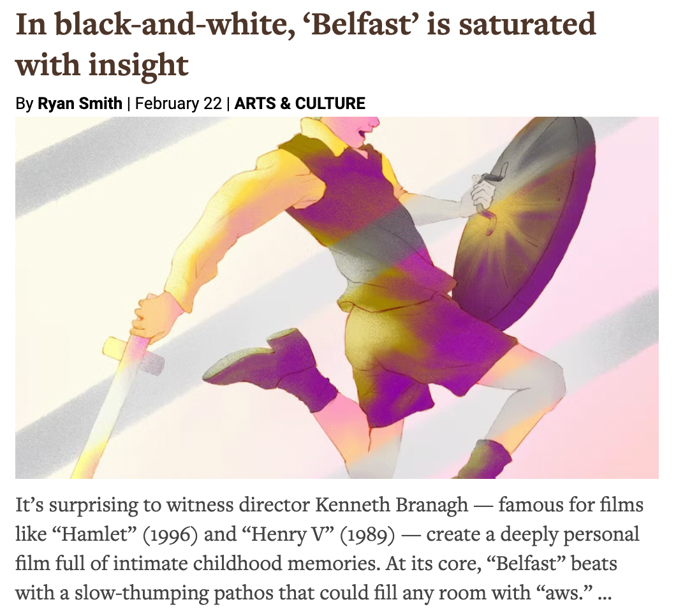The height and width of the screenshot is (616, 676).
Task: Open the article illustration of the running boy
Action: click(x=337, y=297)
